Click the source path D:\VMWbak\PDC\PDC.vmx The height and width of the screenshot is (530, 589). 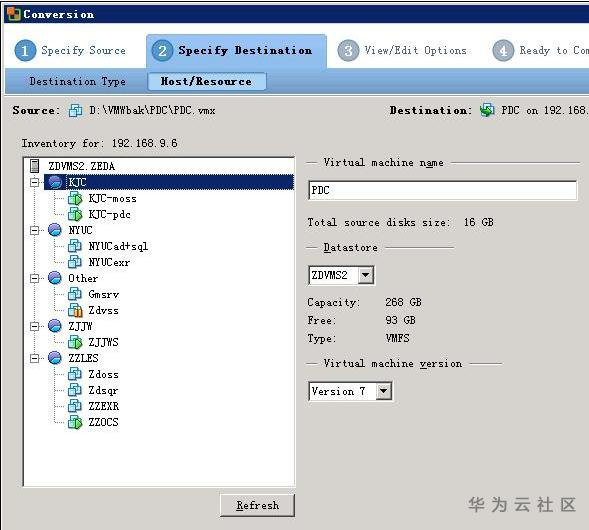point(152,110)
